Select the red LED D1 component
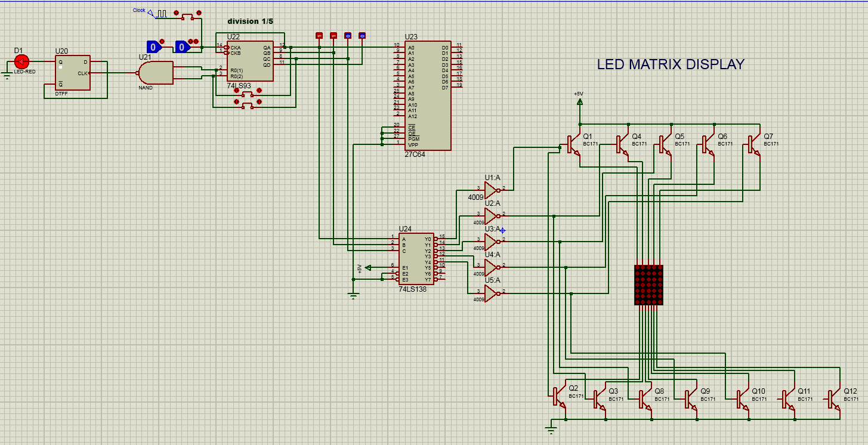The image size is (868, 445). (21, 61)
